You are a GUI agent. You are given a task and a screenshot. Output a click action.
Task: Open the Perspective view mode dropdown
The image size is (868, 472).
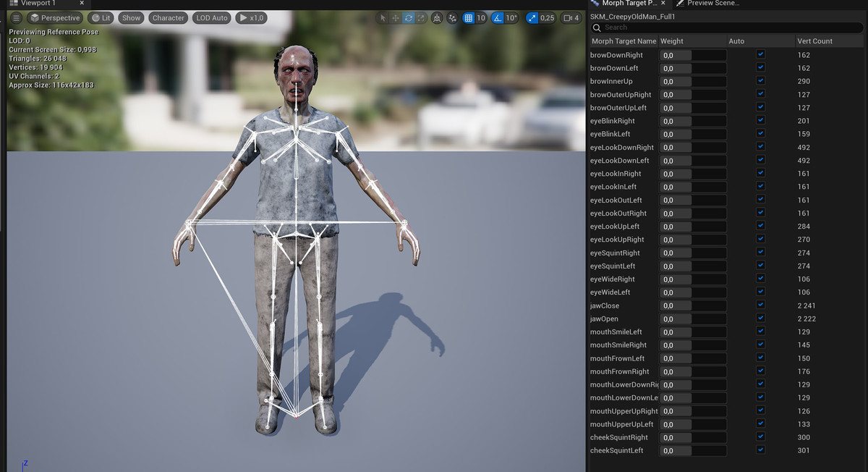click(x=55, y=18)
